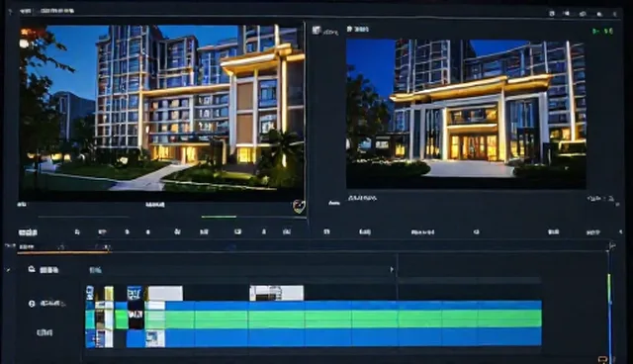This screenshot has height=364, width=633.
Task: Click the colorful round badge icon below left preview
Action: (x=299, y=206)
